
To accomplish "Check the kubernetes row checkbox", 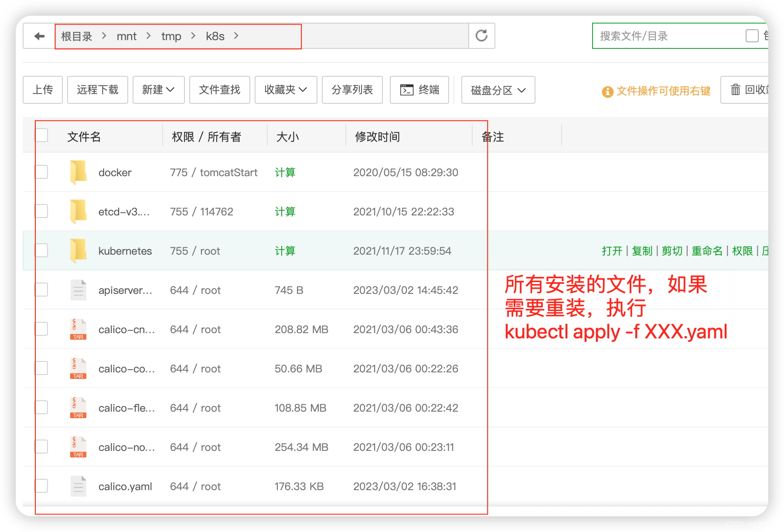I will click(41, 250).
